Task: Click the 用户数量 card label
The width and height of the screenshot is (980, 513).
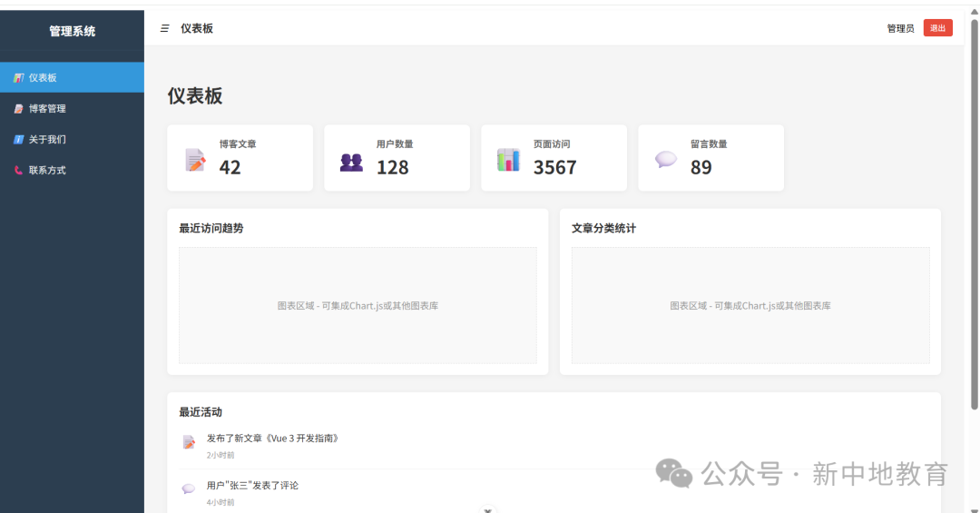Action: [x=395, y=143]
